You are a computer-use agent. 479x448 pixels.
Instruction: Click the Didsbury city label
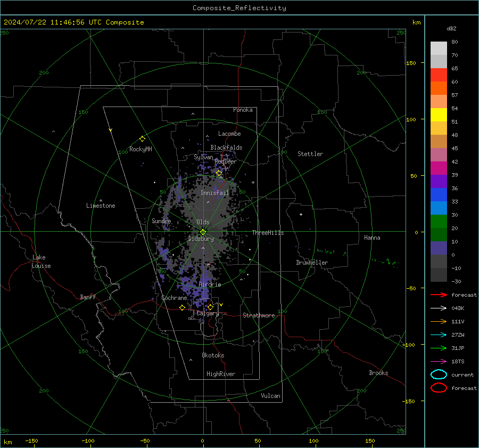[x=201, y=239]
